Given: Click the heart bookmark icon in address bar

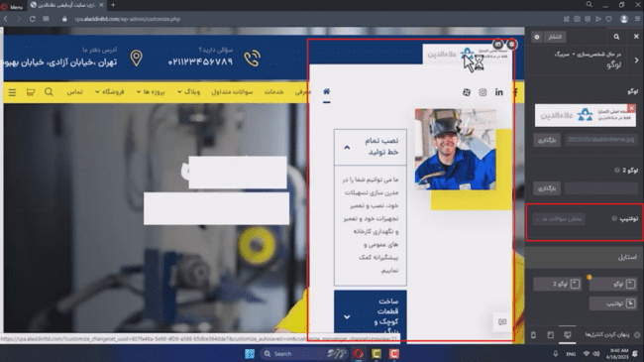Looking at the screenshot, I should pos(608,19).
